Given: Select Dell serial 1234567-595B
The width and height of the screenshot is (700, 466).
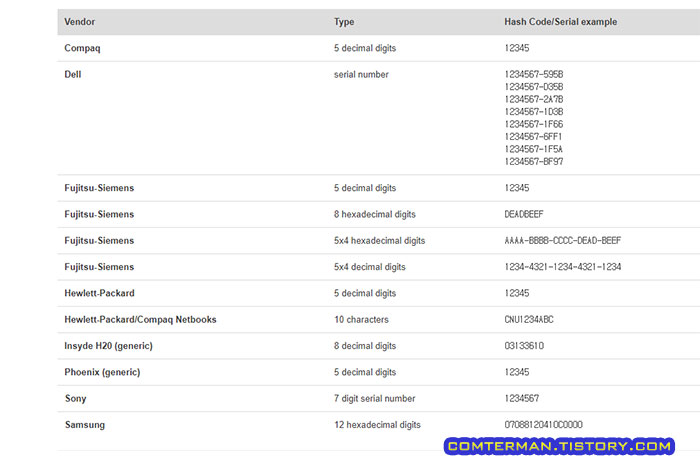Looking at the screenshot, I should (x=533, y=74).
